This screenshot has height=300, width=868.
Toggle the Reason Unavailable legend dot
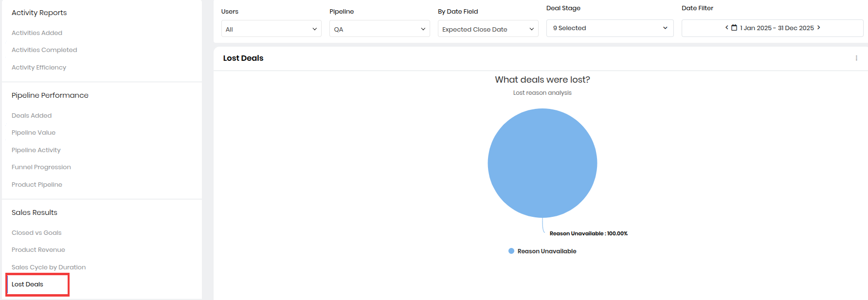[x=511, y=251]
